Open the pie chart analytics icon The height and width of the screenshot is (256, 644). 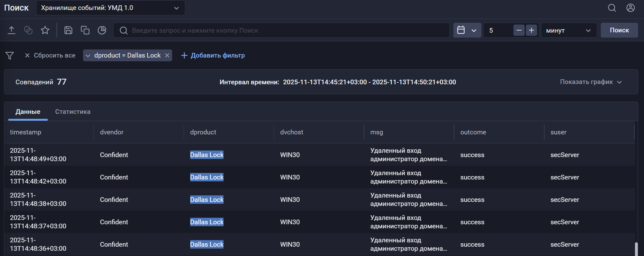click(x=102, y=30)
